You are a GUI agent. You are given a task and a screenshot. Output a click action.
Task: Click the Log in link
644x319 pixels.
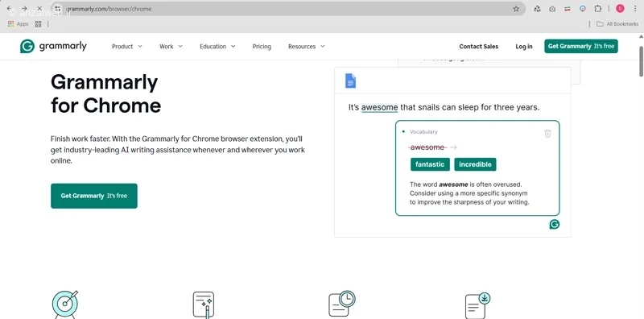point(524,47)
